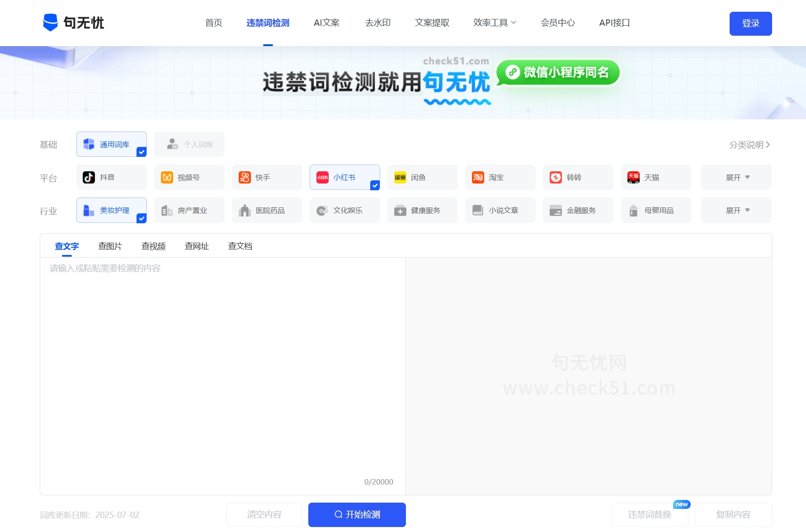This screenshot has width=806, height=532.
Task: Open the 违禁词检测 nav item
Action: [268, 23]
